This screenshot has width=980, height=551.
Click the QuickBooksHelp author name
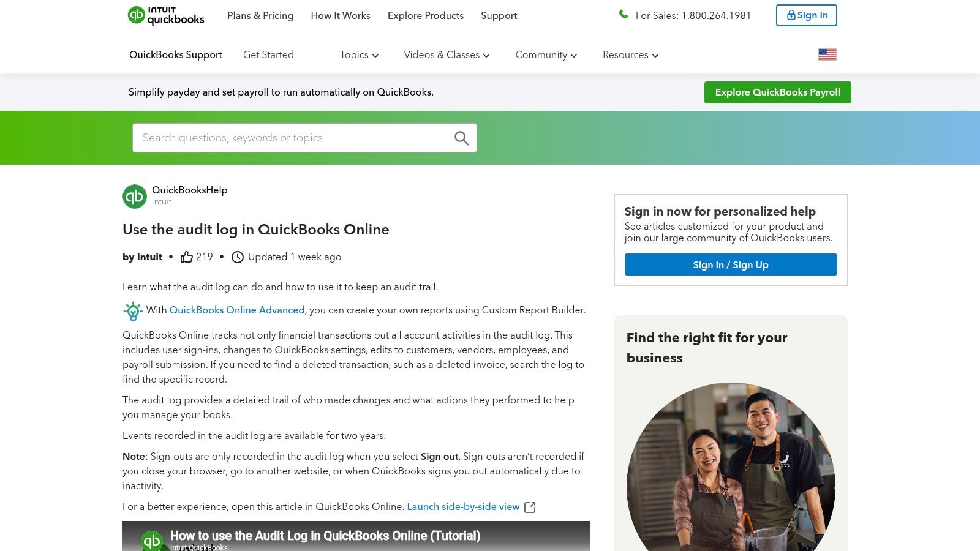pos(189,190)
